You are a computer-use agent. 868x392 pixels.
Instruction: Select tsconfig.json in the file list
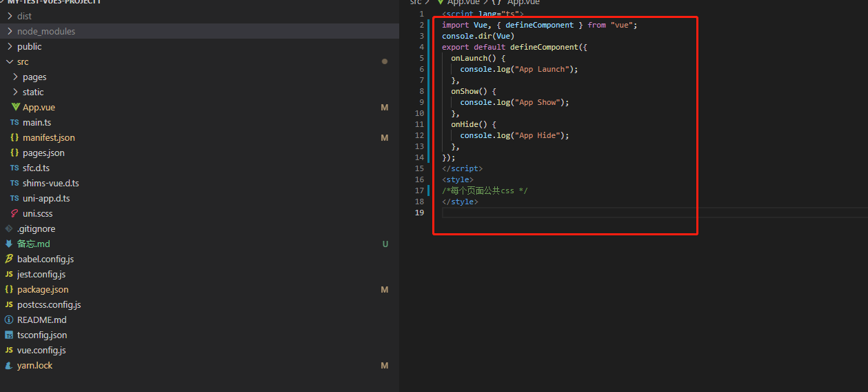point(42,335)
